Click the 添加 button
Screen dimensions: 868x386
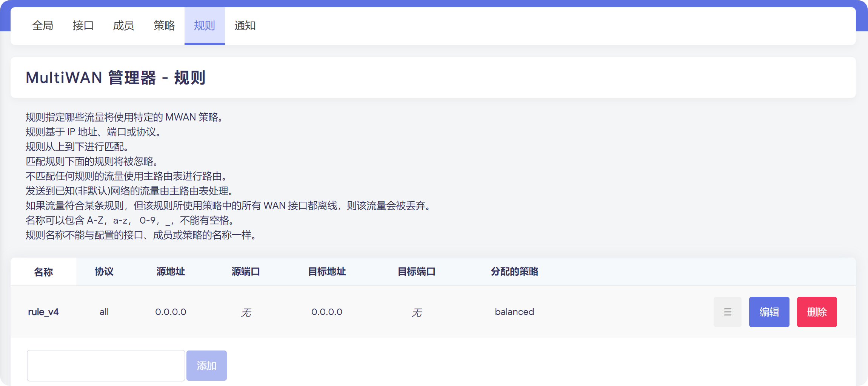pyautogui.click(x=206, y=366)
